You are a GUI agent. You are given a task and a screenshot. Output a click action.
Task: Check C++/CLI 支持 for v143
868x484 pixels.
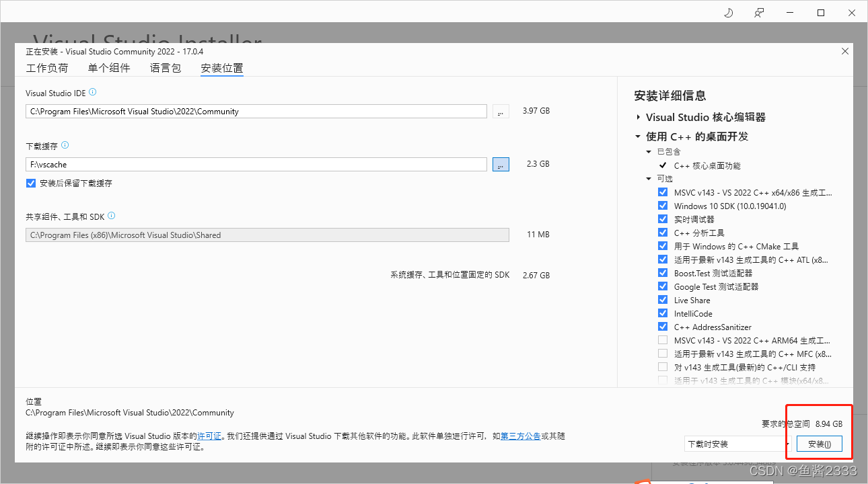click(663, 367)
